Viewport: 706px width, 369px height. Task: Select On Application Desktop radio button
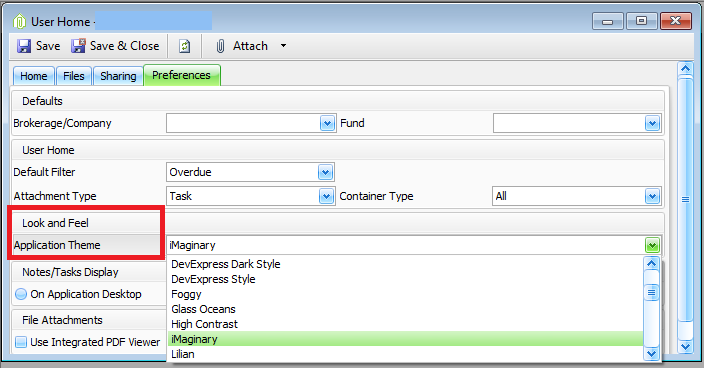21,294
